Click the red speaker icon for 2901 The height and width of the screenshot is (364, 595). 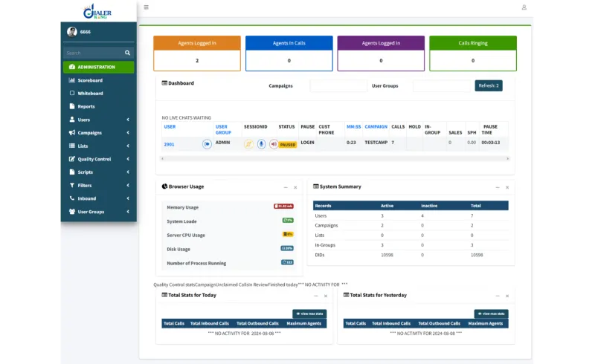pyautogui.click(x=274, y=144)
